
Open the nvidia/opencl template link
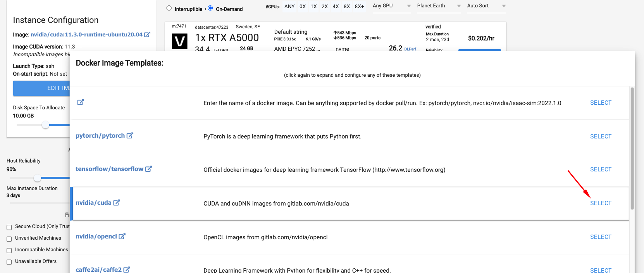(x=96, y=237)
